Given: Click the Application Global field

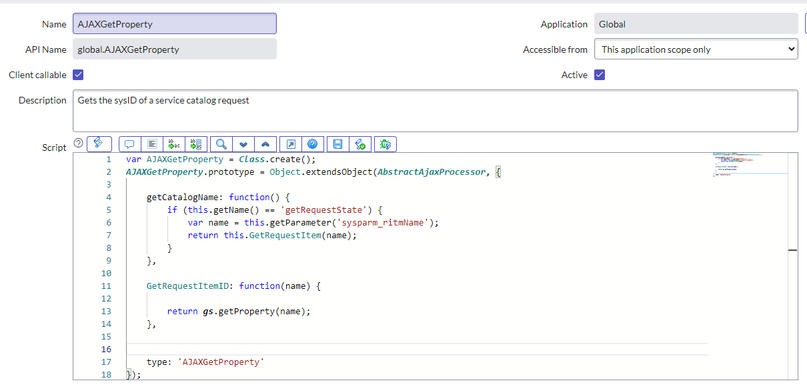Looking at the screenshot, I should 696,24.
